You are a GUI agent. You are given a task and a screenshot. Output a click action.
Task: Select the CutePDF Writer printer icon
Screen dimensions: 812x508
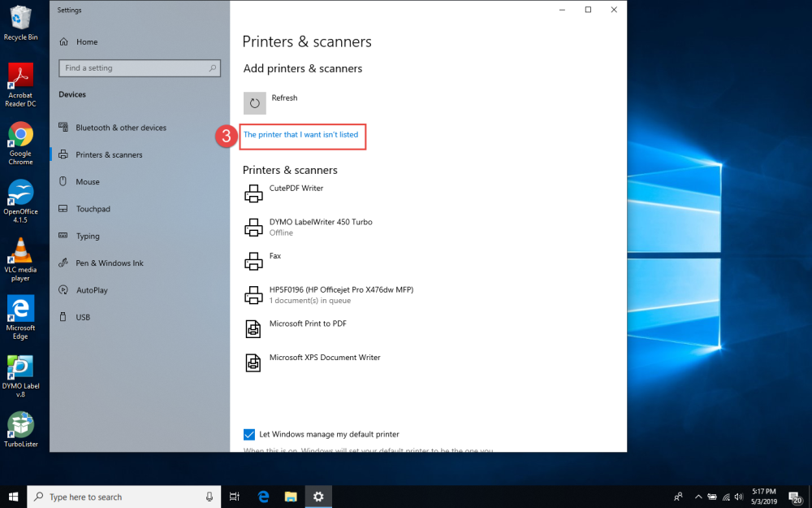point(253,193)
